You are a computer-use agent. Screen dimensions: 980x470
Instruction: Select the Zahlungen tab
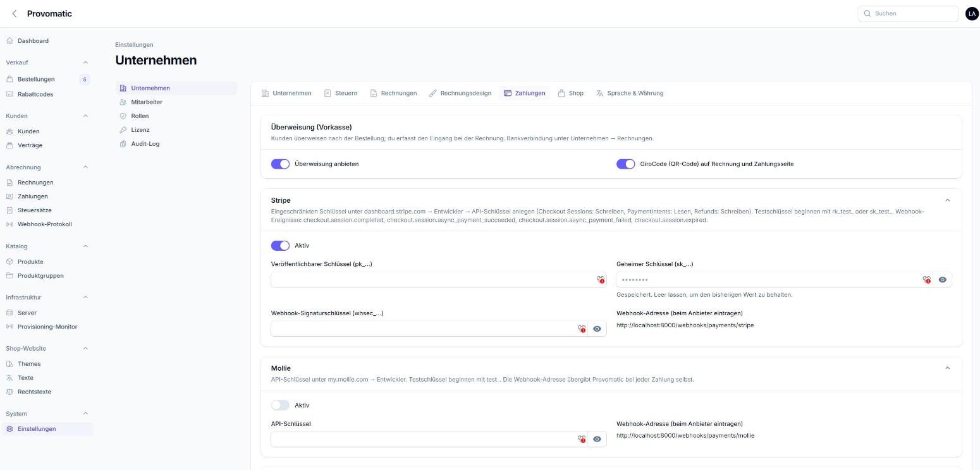(524, 93)
